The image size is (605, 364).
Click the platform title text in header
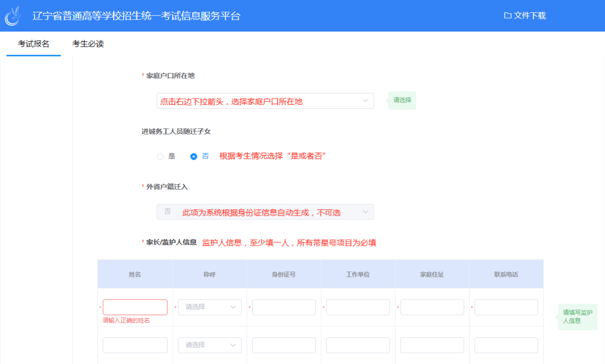(136, 16)
